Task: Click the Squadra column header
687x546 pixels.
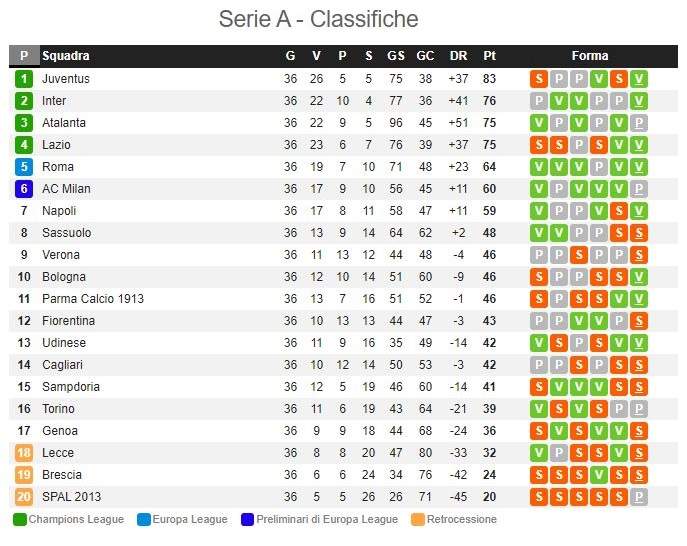Action: [x=66, y=56]
